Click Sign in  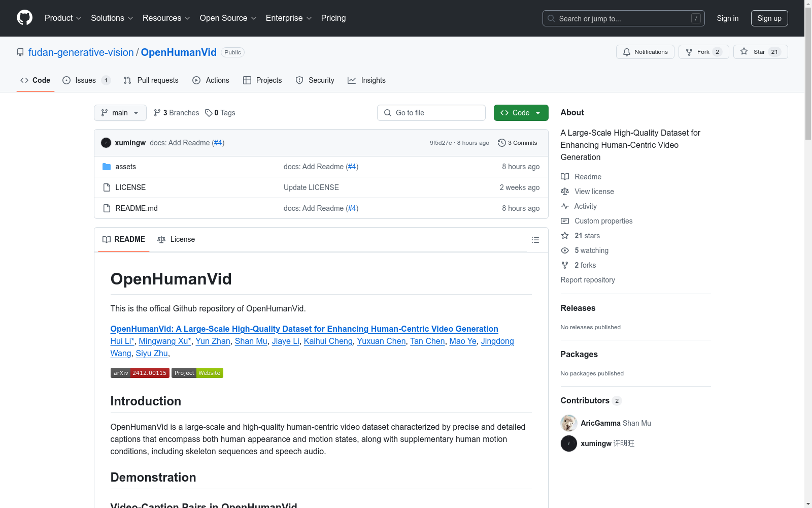(x=728, y=18)
